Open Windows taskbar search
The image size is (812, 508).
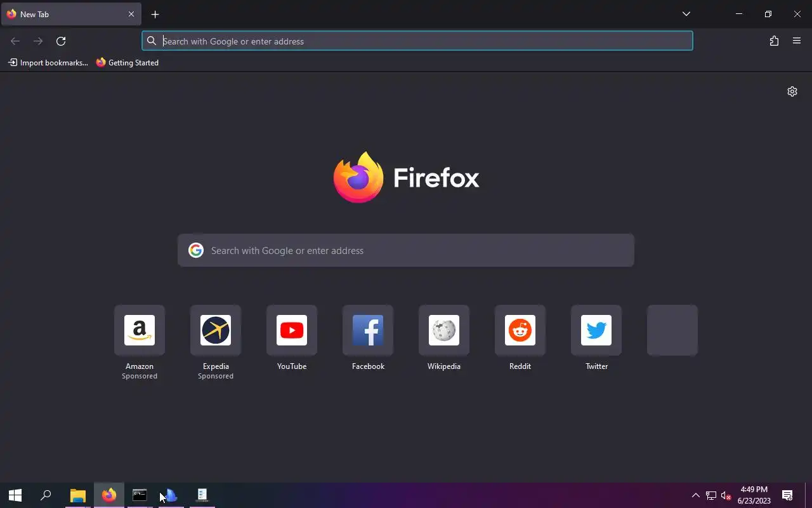(46, 495)
